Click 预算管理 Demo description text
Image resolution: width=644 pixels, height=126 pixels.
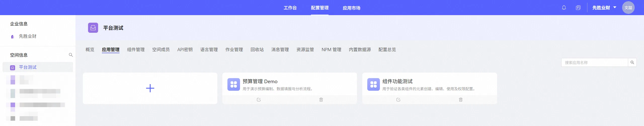(x=278, y=89)
